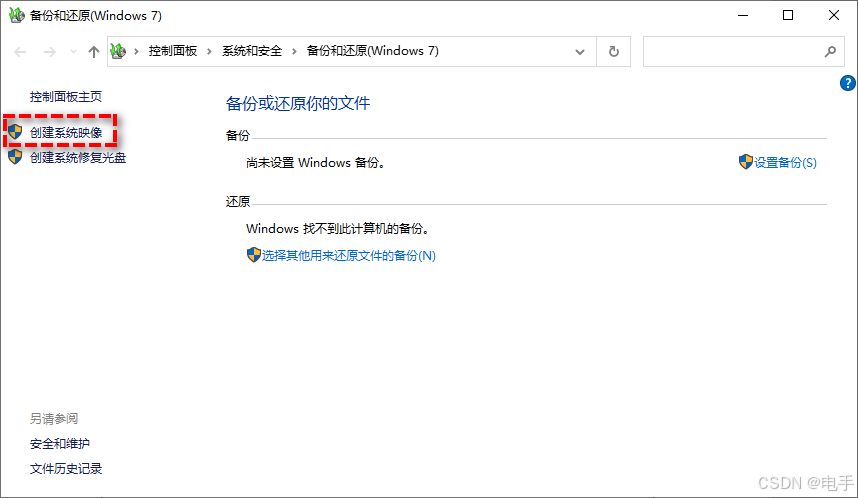Click the Back navigation arrow
This screenshot has height=498, width=858.
click(20, 51)
